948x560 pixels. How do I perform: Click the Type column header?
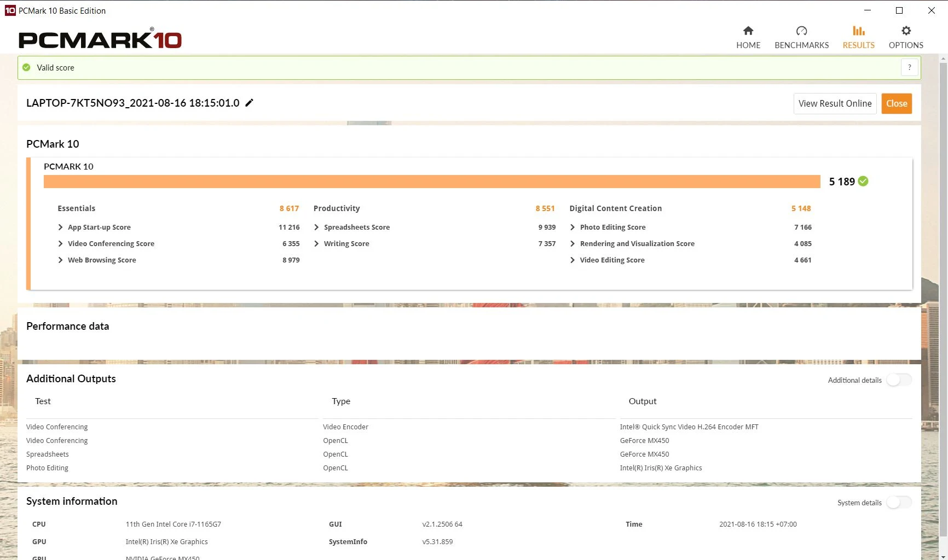point(341,401)
